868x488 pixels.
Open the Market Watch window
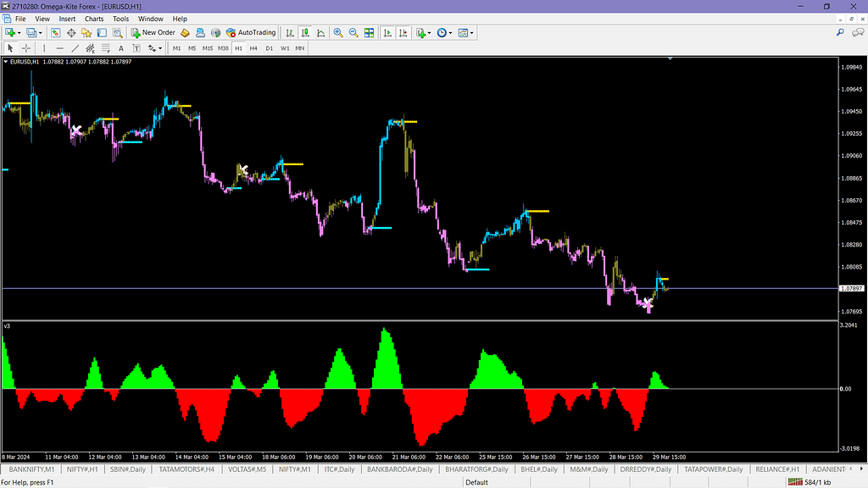(55, 33)
